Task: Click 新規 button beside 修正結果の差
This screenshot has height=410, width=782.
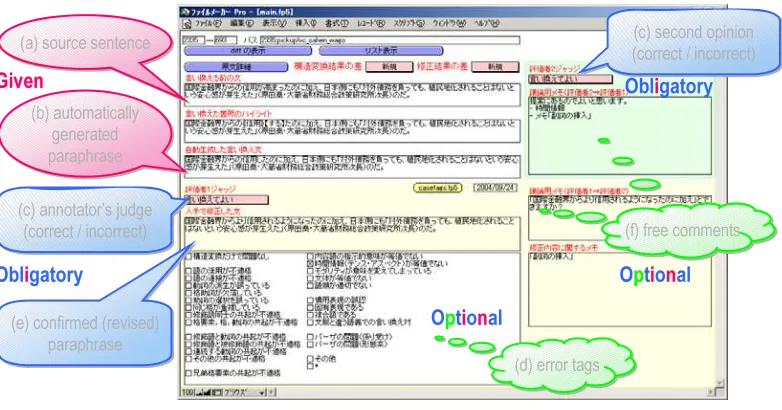Action: tap(494, 66)
